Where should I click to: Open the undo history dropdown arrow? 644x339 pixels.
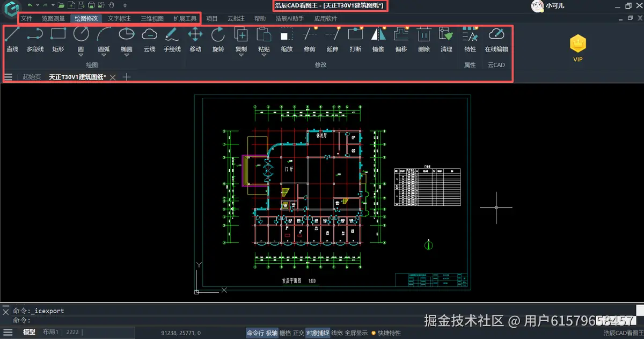click(x=38, y=5)
